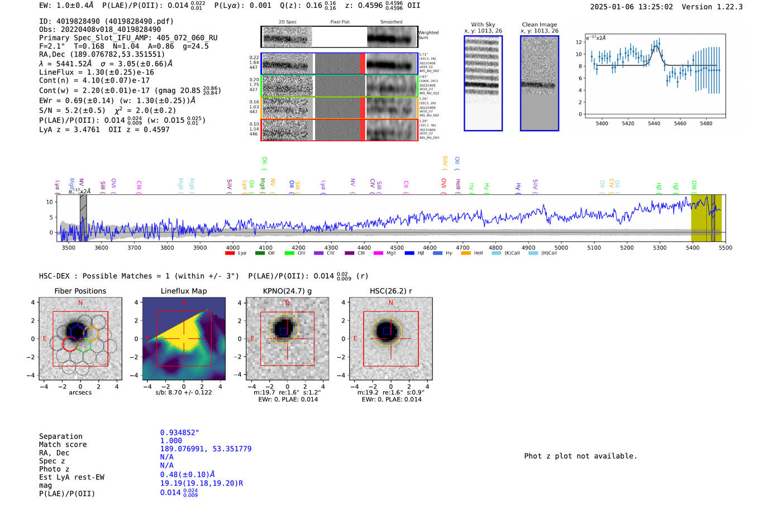Open the HSC(26.2) r cutout
Viewport: 782px width, 532px height.
[390, 339]
